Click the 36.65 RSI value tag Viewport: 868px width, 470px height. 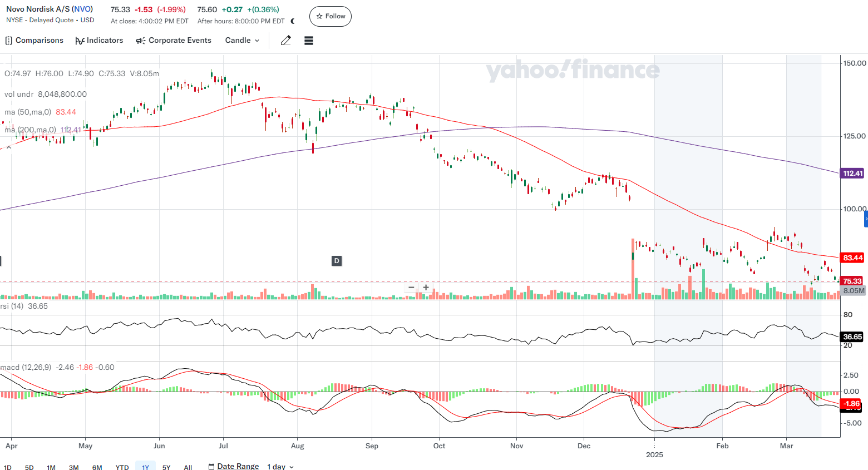click(852, 337)
